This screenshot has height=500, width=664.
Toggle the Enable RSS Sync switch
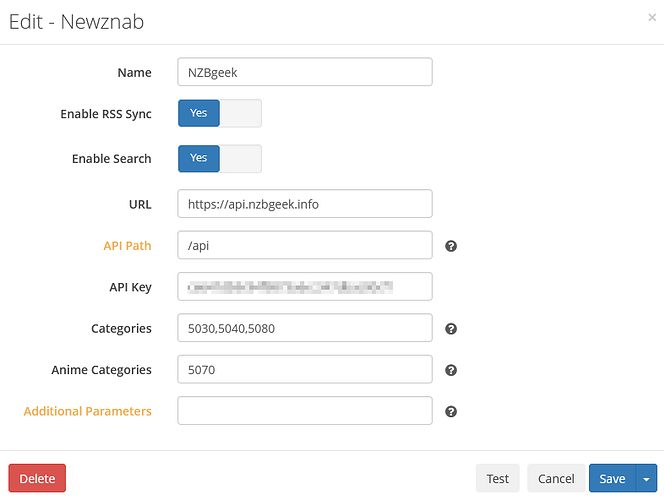pyautogui.click(x=219, y=114)
